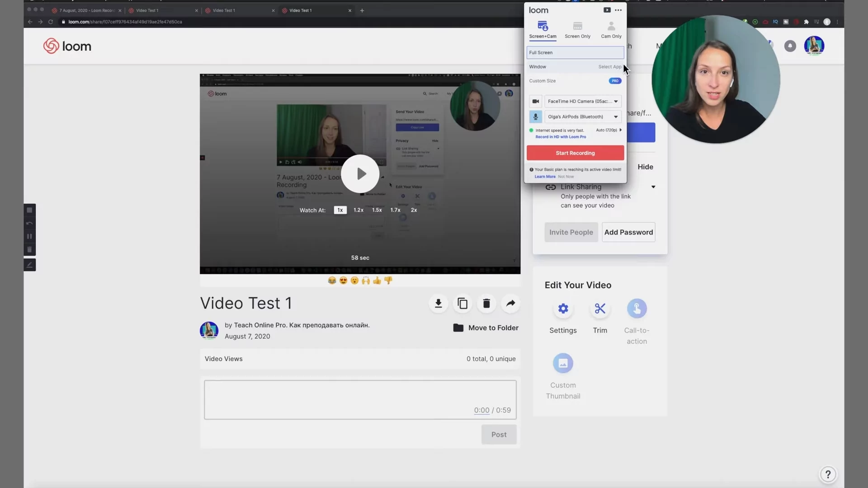The height and width of the screenshot is (488, 868).
Task: Pause recording with the pause control icon
Action: pos(29,236)
